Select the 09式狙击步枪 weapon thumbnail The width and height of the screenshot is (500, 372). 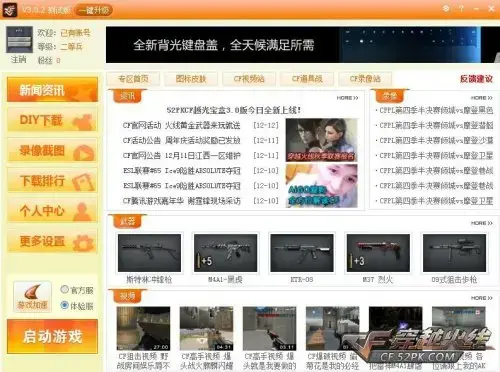pos(454,253)
